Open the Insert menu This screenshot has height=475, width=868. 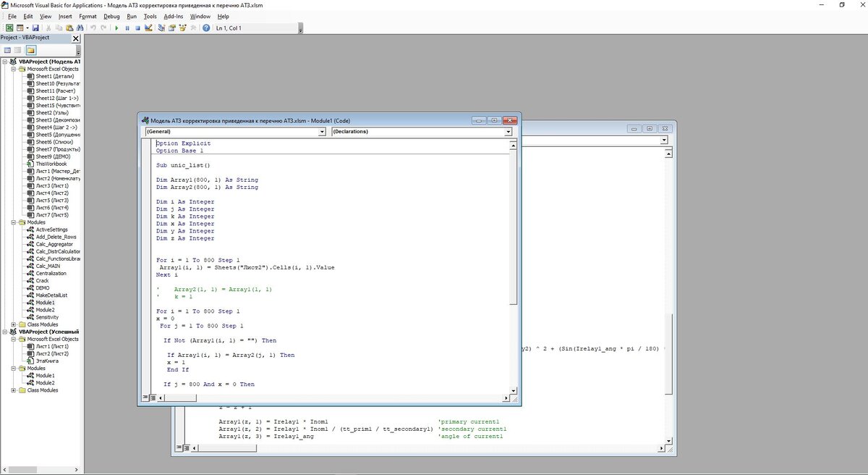click(65, 16)
